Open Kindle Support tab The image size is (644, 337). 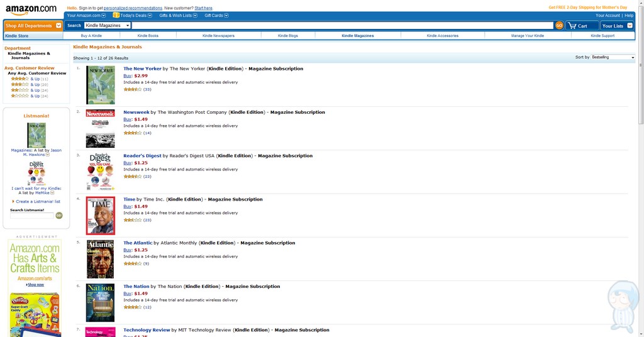(x=602, y=36)
